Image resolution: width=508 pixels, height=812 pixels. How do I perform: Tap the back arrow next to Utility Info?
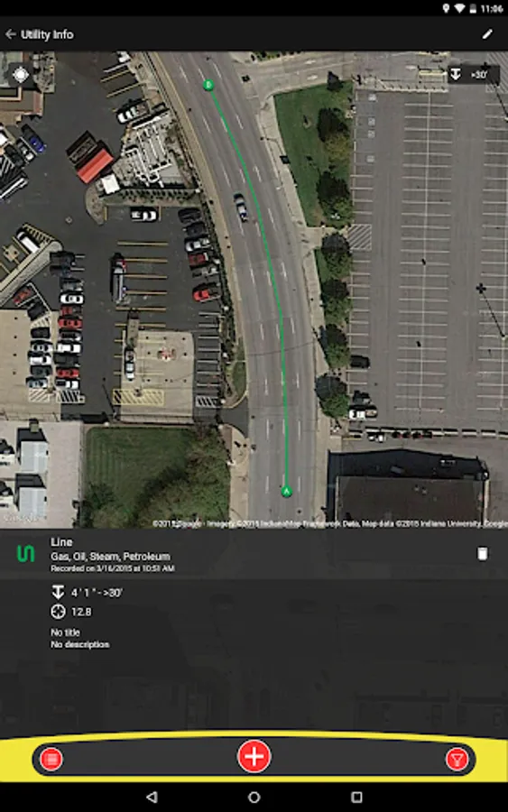[x=10, y=34]
